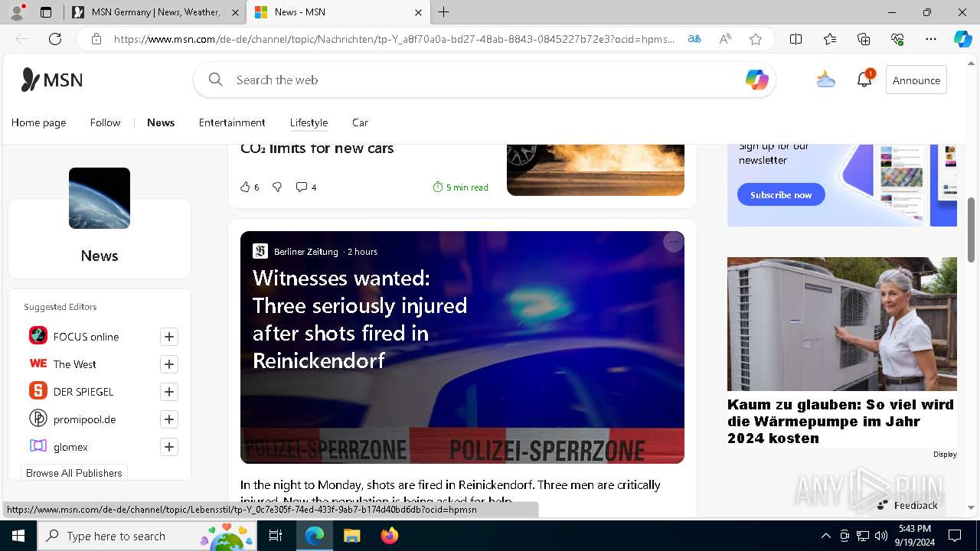980x551 pixels.
Task: Open the browser profile icon
Action: tap(17, 12)
